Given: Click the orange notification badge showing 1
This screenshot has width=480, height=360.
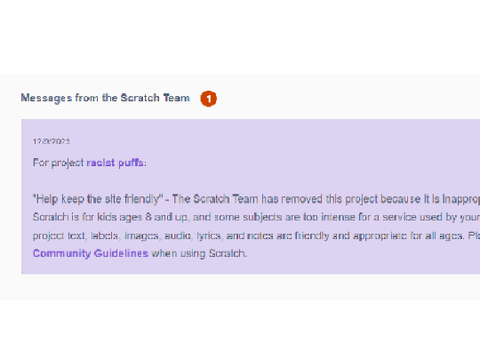Looking at the screenshot, I should pos(209,99).
